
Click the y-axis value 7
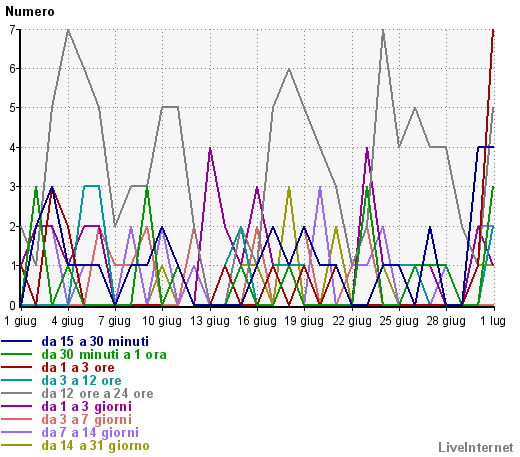(12, 30)
